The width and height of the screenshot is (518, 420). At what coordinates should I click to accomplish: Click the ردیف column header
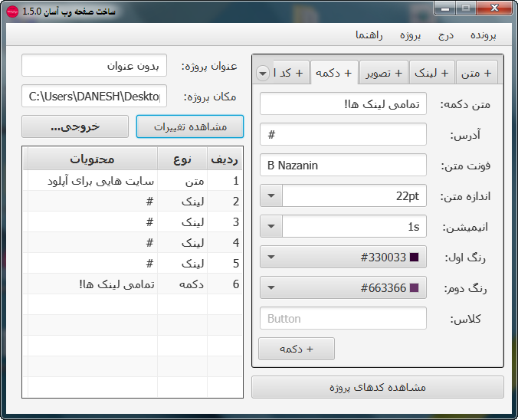(x=225, y=159)
